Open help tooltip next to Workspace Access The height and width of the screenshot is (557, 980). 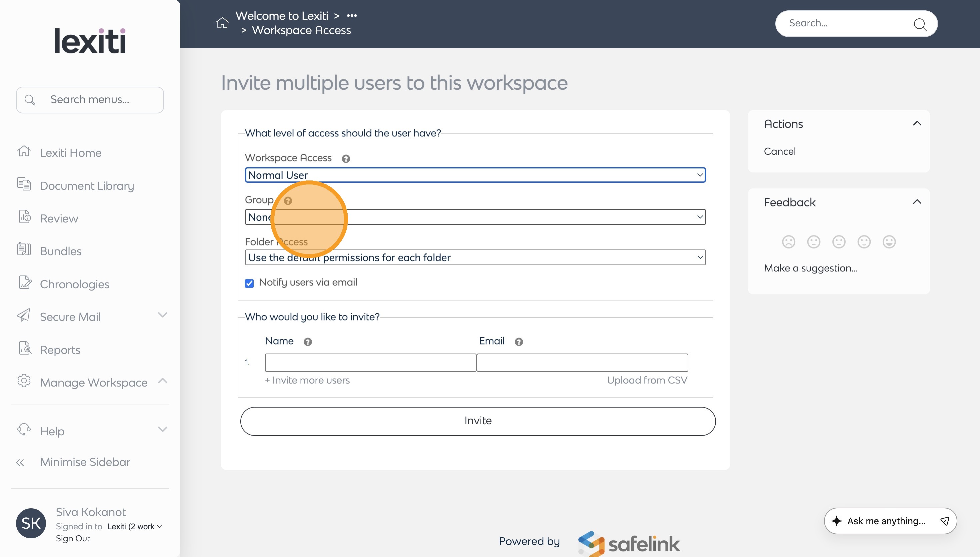tap(346, 159)
